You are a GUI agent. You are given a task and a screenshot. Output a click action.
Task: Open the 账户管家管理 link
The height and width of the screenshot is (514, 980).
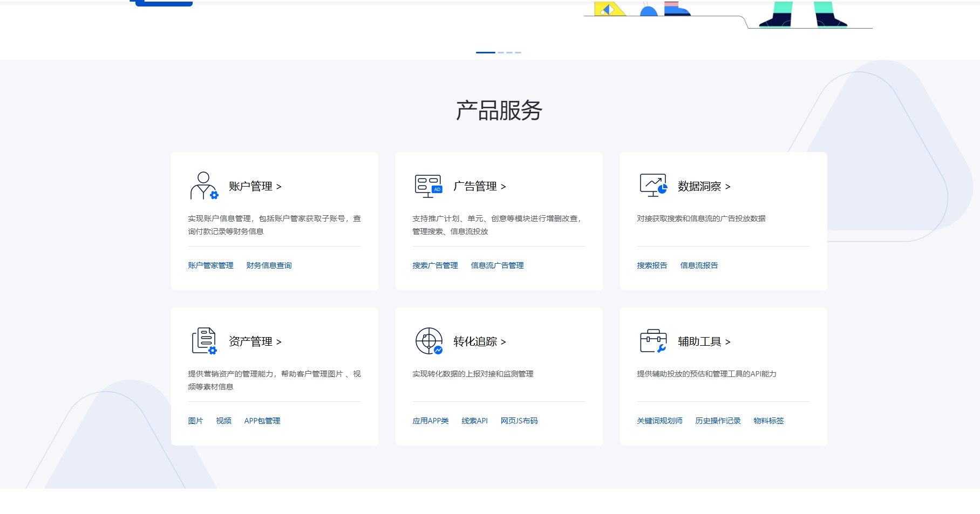coord(210,265)
